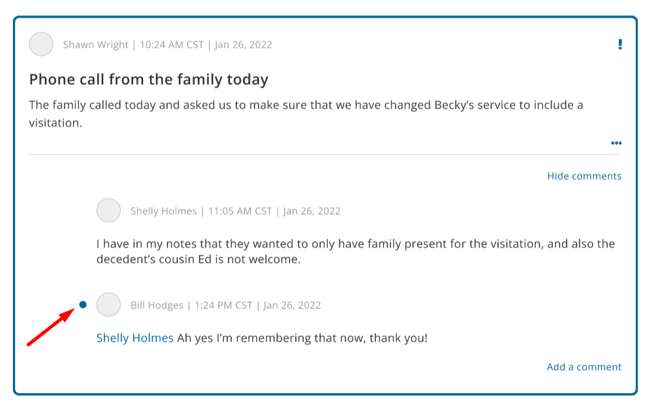Open the blue Shelly Holmes mention link
This screenshot has width=650, height=408.
pos(135,338)
